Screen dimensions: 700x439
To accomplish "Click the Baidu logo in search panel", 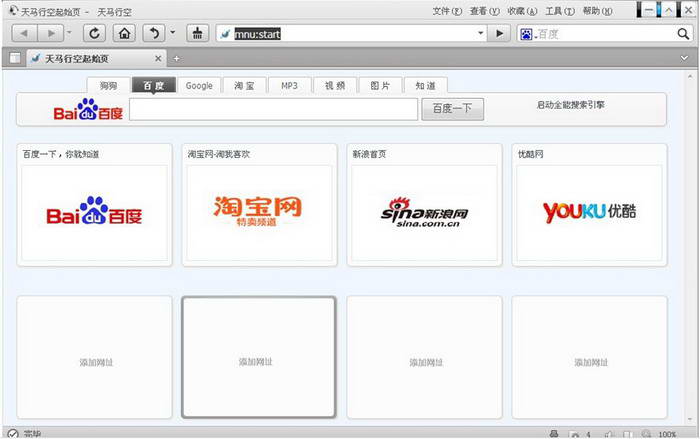I will pos(88,109).
